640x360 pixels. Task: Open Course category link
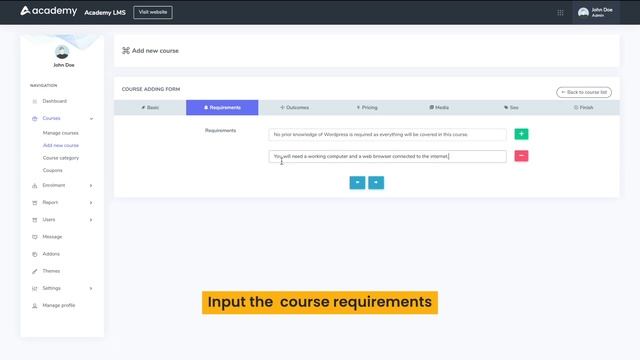61,158
